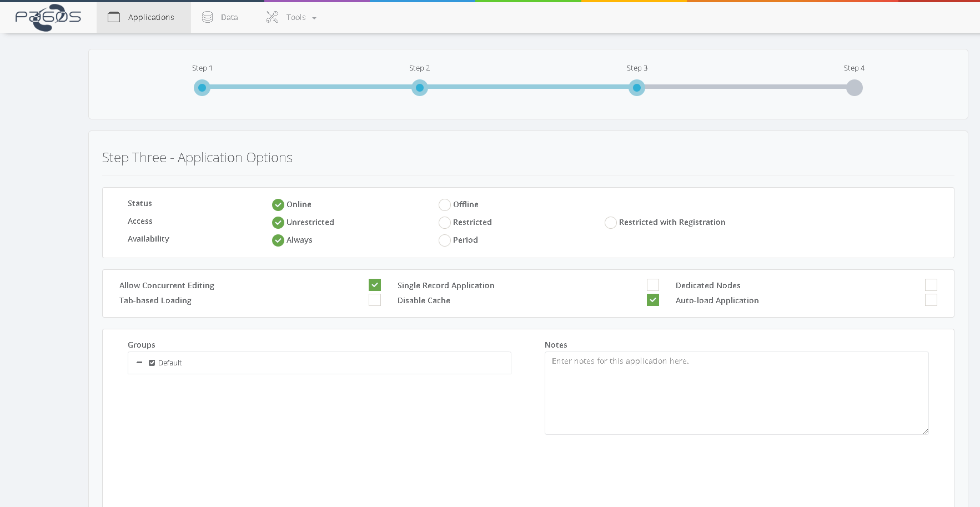This screenshot has height=507, width=980.
Task: Uncheck the Default group checkbox
Action: (152, 363)
